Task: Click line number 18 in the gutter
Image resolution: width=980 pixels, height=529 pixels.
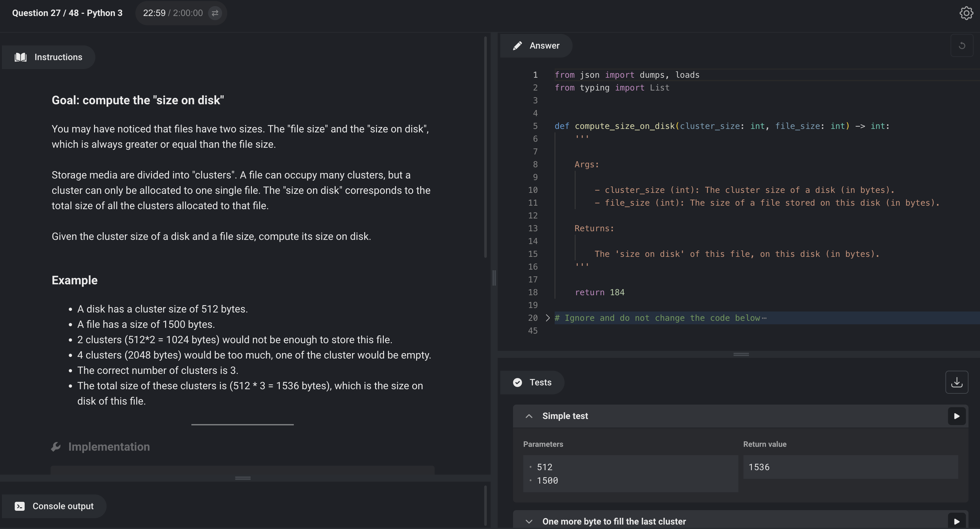Action: [x=533, y=292]
